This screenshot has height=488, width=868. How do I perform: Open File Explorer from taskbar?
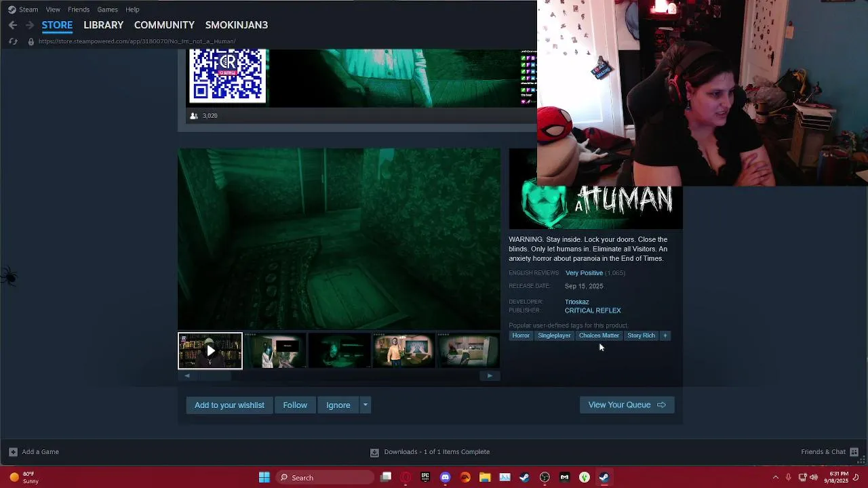coord(485,477)
